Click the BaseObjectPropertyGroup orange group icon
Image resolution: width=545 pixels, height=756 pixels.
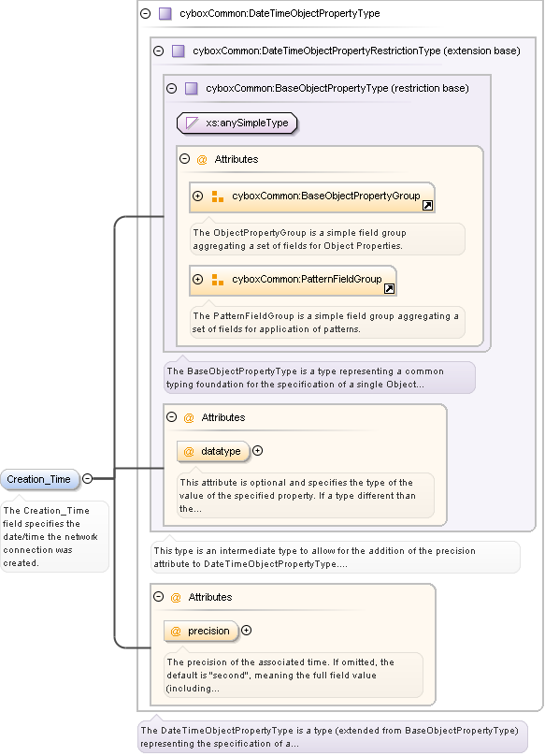[217, 196]
